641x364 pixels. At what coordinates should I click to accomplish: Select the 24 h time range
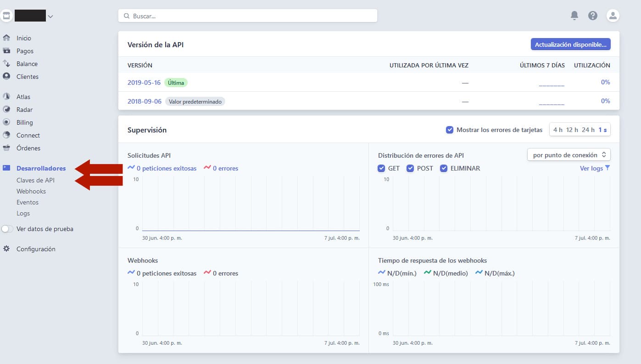click(x=588, y=130)
